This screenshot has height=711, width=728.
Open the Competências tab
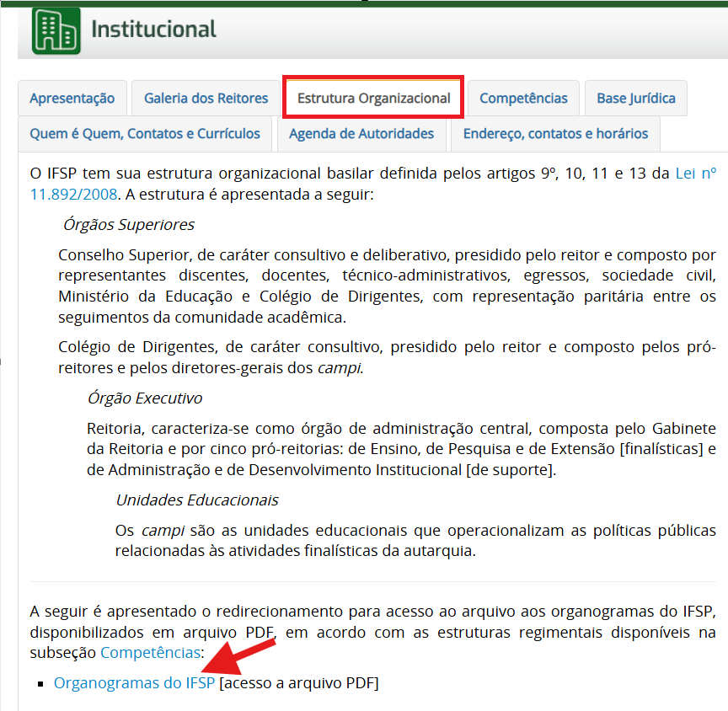click(523, 98)
